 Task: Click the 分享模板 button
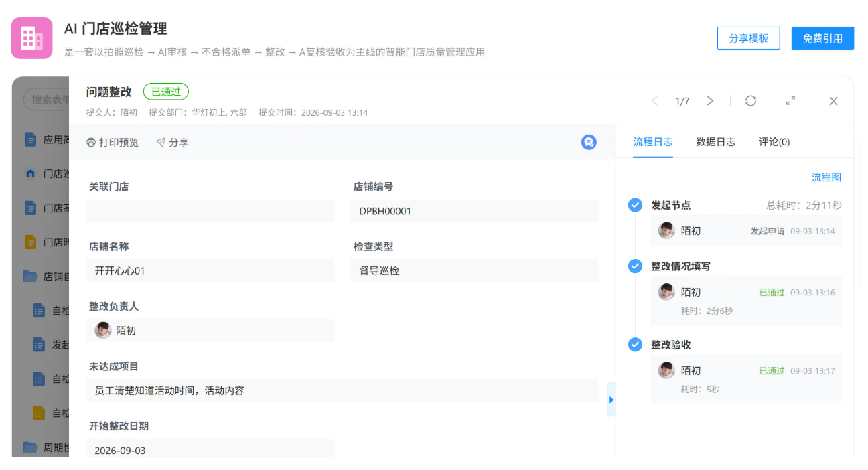point(749,38)
